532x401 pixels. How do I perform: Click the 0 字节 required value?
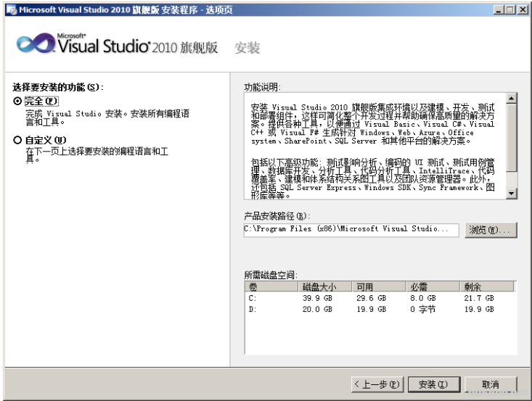(422, 309)
